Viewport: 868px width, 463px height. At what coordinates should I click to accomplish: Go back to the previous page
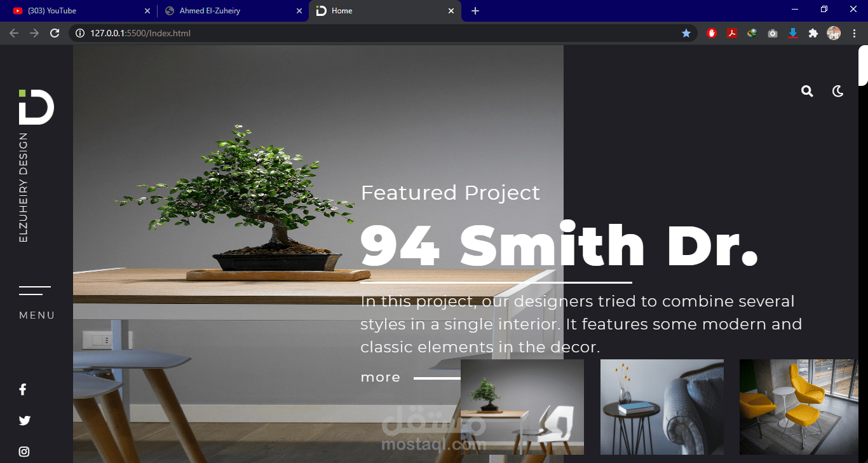tap(14, 33)
